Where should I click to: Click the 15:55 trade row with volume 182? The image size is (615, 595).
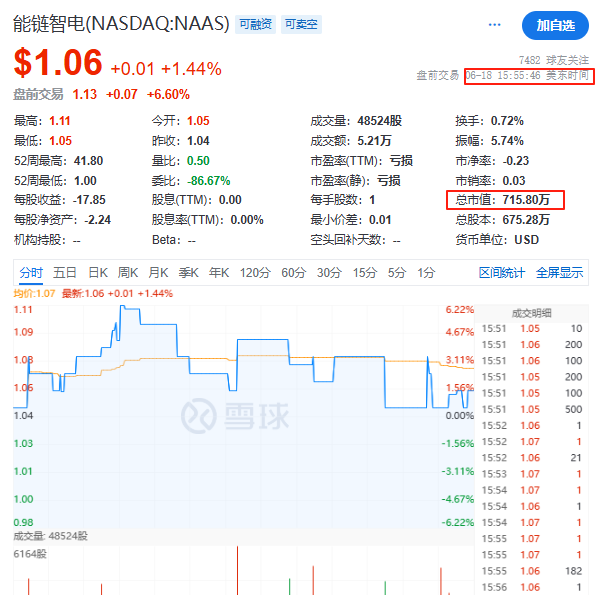pos(531,571)
